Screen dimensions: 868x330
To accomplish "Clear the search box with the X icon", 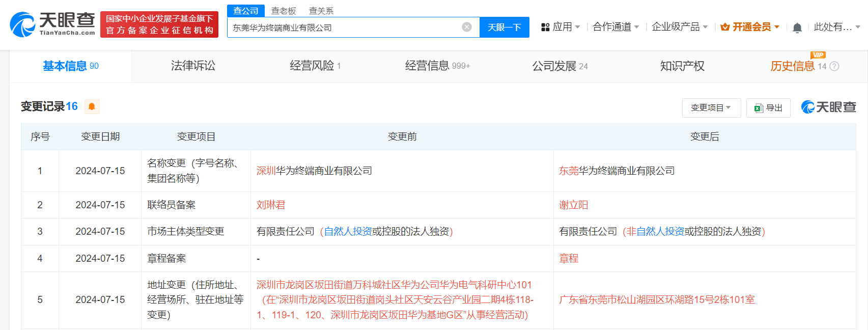I will tap(467, 27).
